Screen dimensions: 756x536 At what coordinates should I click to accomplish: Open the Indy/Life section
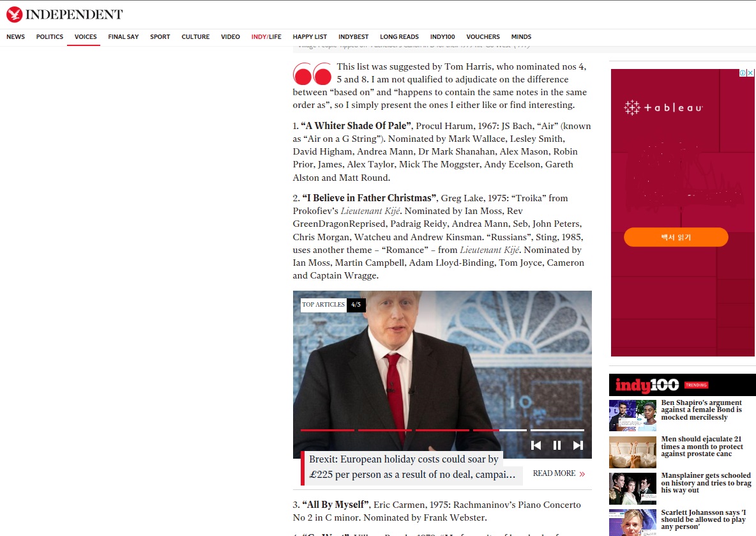(x=266, y=37)
